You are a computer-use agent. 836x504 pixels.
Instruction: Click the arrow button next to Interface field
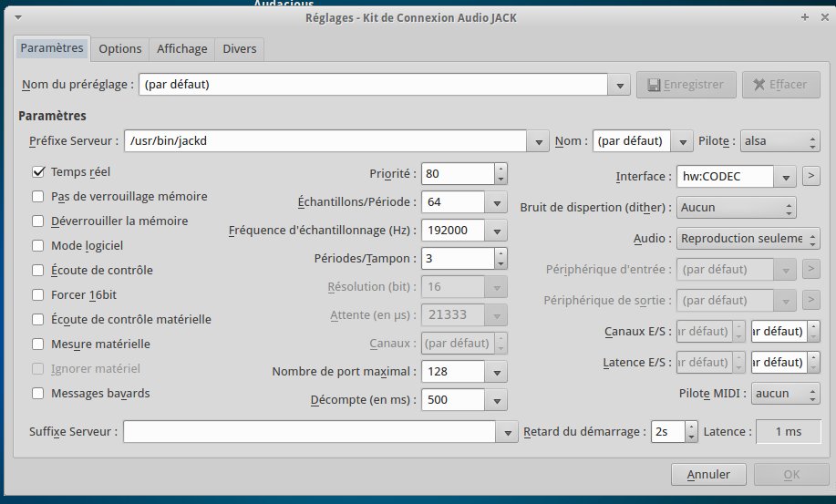tap(810, 176)
